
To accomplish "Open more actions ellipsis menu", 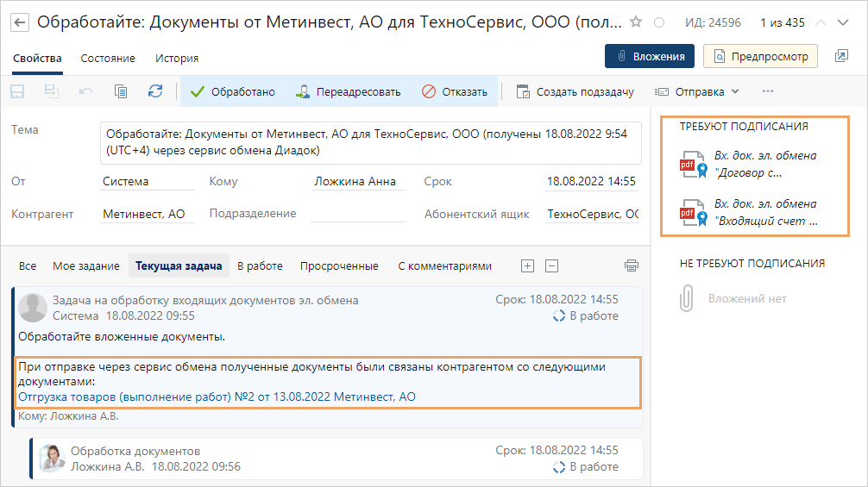I will (768, 91).
